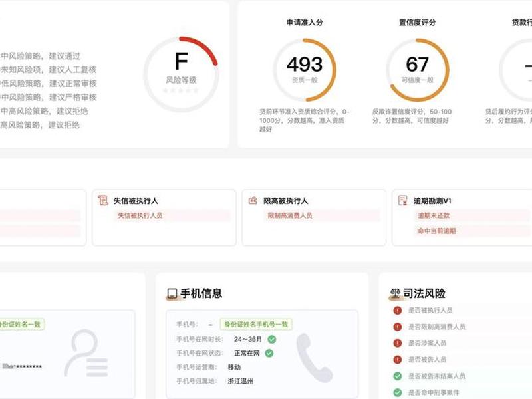Click the 493 application score gauge
The height and width of the screenshot is (399, 532).
[305, 70]
